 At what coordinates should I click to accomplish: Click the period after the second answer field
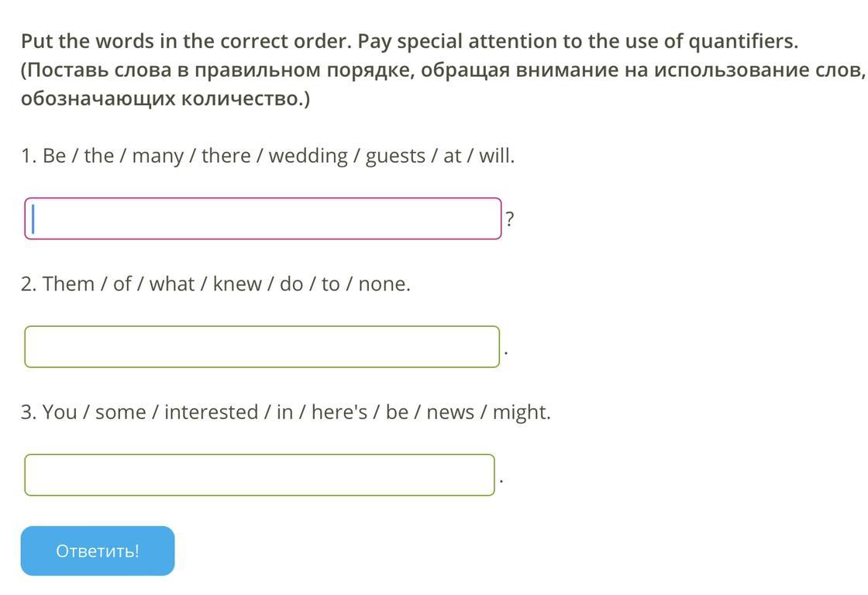505,353
